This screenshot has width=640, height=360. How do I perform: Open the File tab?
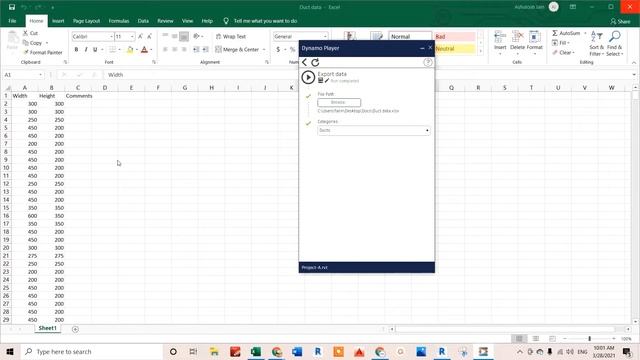[x=12, y=21]
